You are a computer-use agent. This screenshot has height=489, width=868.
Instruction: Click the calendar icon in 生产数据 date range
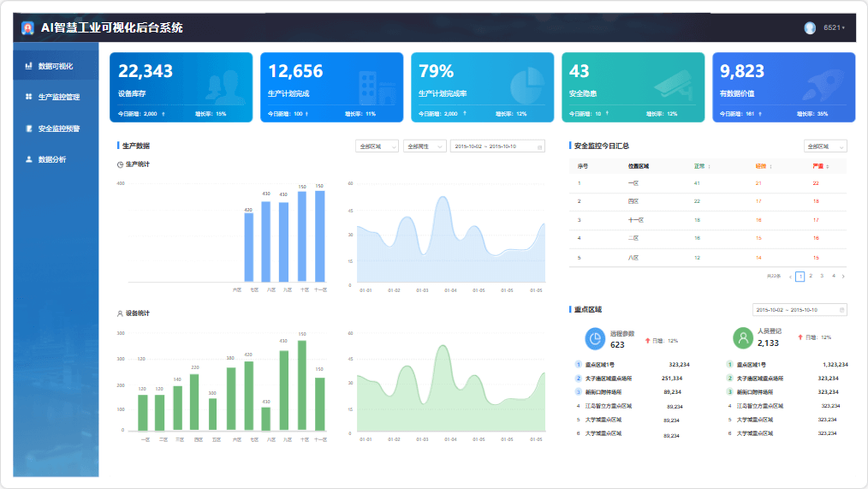click(x=539, y=146)
